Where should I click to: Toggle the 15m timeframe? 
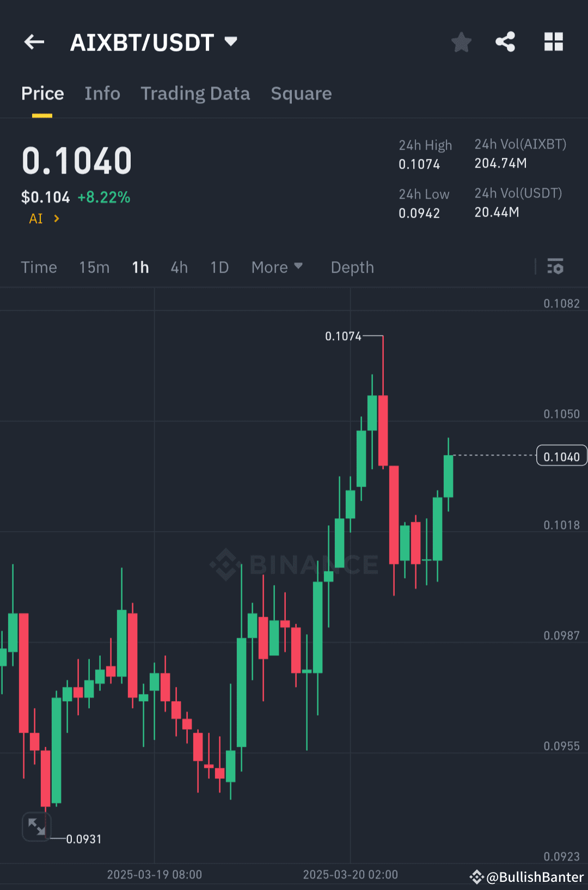94,267
